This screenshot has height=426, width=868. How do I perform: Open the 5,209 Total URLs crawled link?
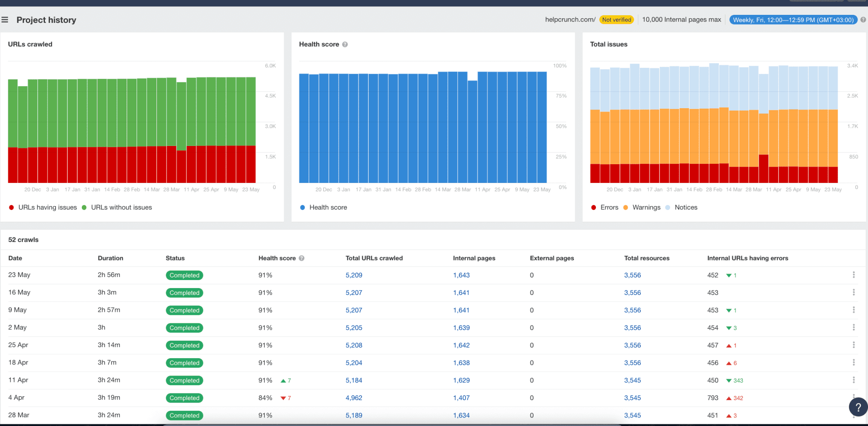click(x=353, y=275)
